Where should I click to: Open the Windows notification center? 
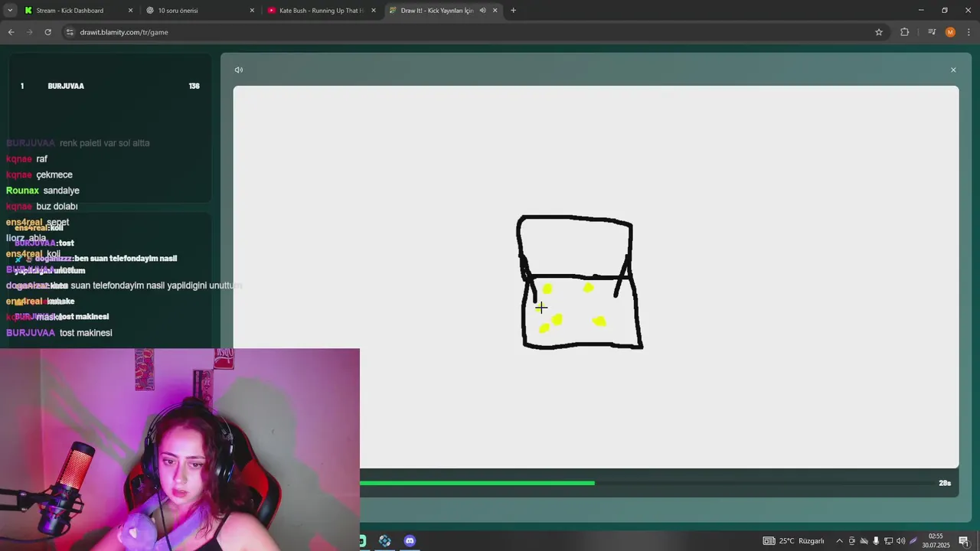coord(964,541)
